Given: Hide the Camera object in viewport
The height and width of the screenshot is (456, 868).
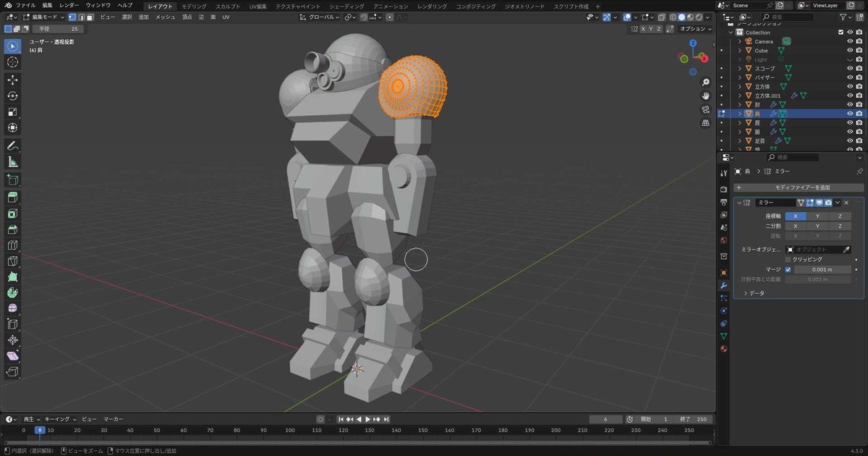Looking at the screenshot, I should click(x=850, y=42).
